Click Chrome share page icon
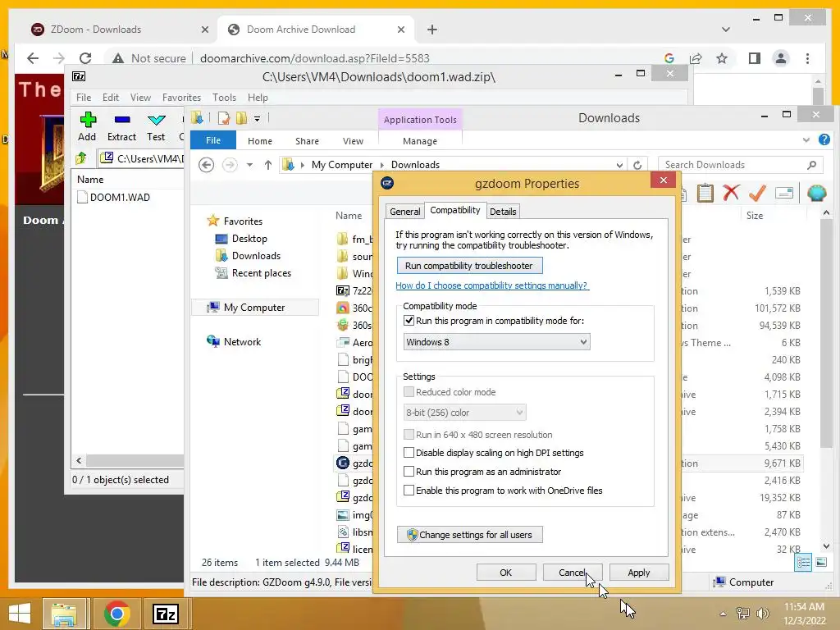The image size is (840, 630). pos(696,58)
